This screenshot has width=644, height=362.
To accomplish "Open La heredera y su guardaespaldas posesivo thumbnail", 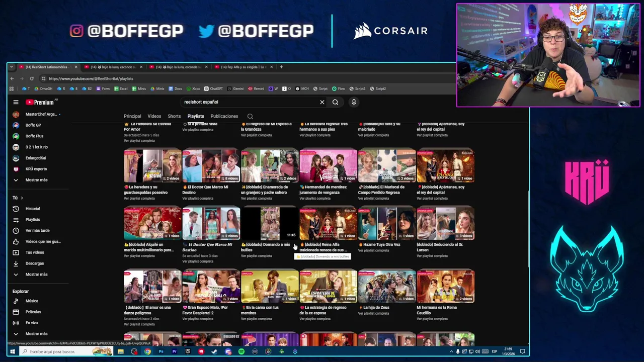I will coord(152,166).
